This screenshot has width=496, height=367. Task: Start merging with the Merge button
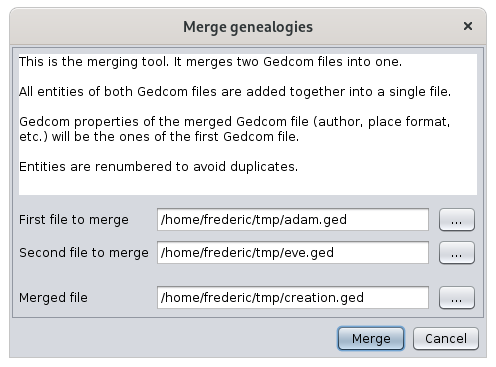click(x=371, y=338)
